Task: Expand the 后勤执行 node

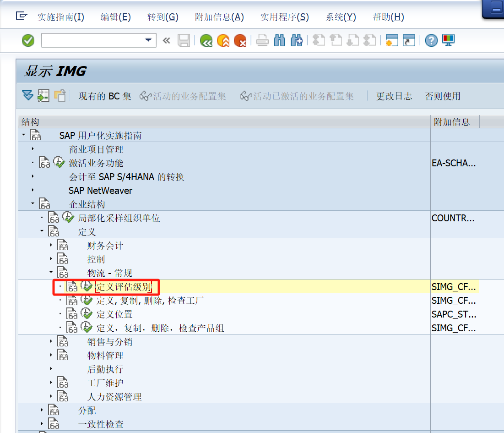Action: coord(51,369)
